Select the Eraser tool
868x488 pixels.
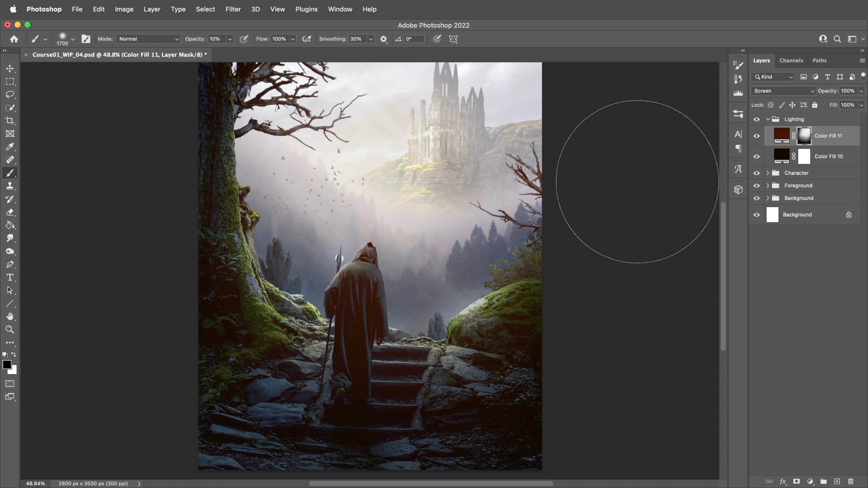(10, 212)
